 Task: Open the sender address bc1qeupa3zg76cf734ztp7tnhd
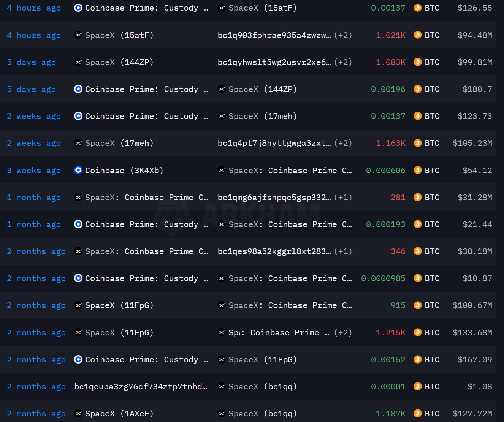pos(141,387)
